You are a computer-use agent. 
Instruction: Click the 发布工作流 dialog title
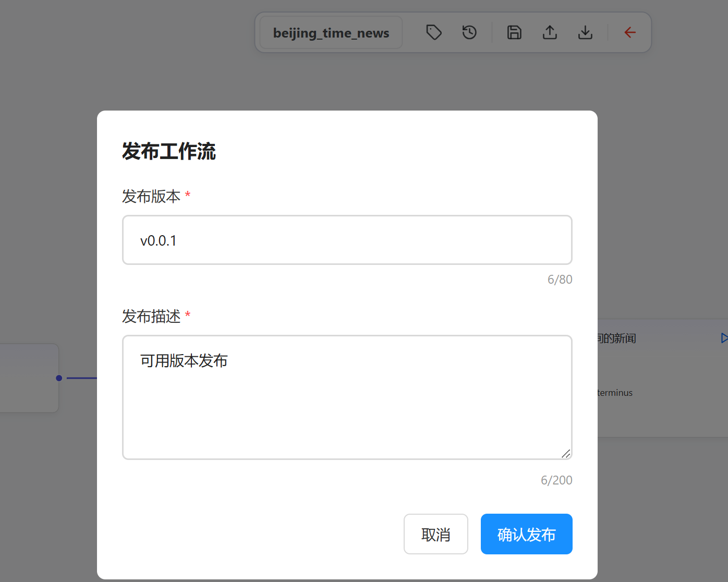coord(169,151)
